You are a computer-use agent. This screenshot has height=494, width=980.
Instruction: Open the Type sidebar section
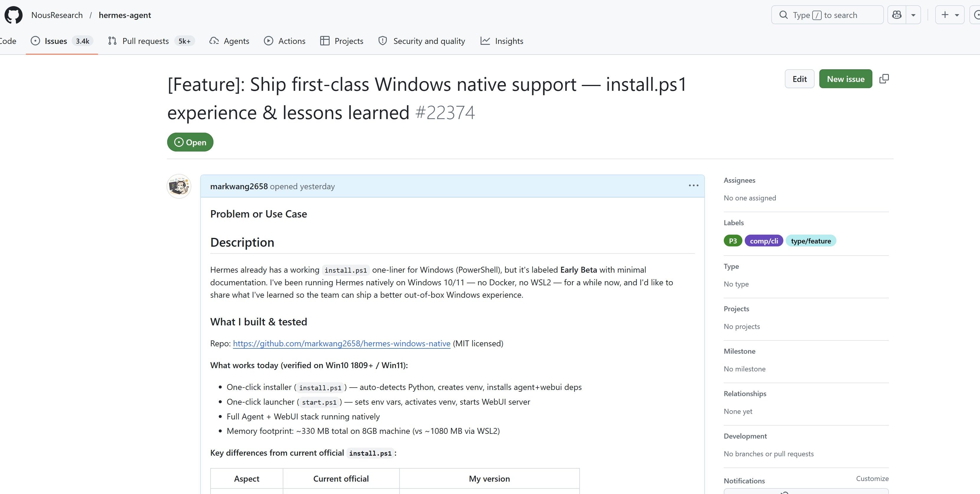[x=731, y=266]
